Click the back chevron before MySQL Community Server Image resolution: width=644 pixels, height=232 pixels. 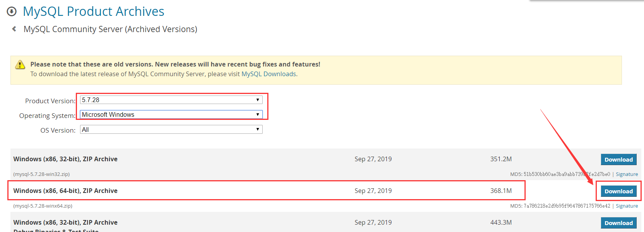pyautogui.click(x=14, y=29)
